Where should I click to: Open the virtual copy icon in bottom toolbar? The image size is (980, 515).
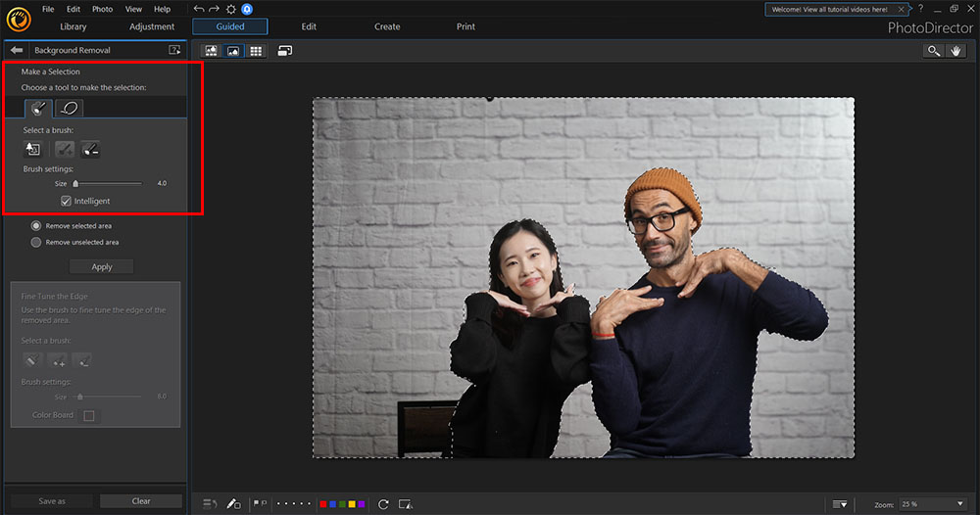(x=406, y=504)
